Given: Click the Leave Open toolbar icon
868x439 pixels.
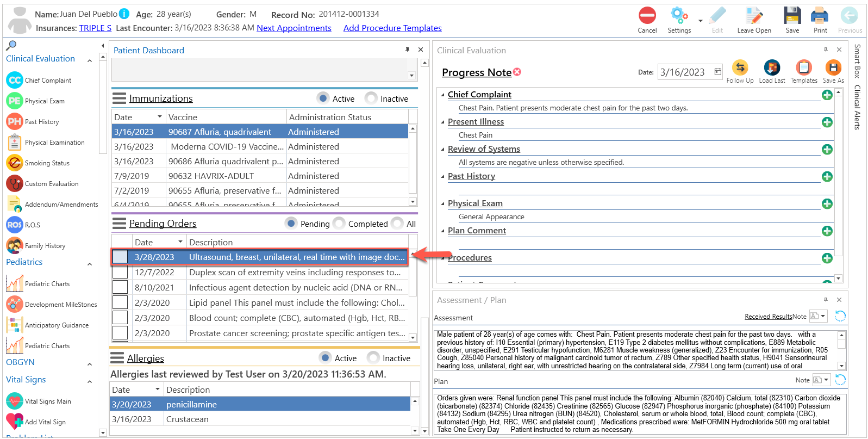Looking at the screenshot, I should [754, 16].
